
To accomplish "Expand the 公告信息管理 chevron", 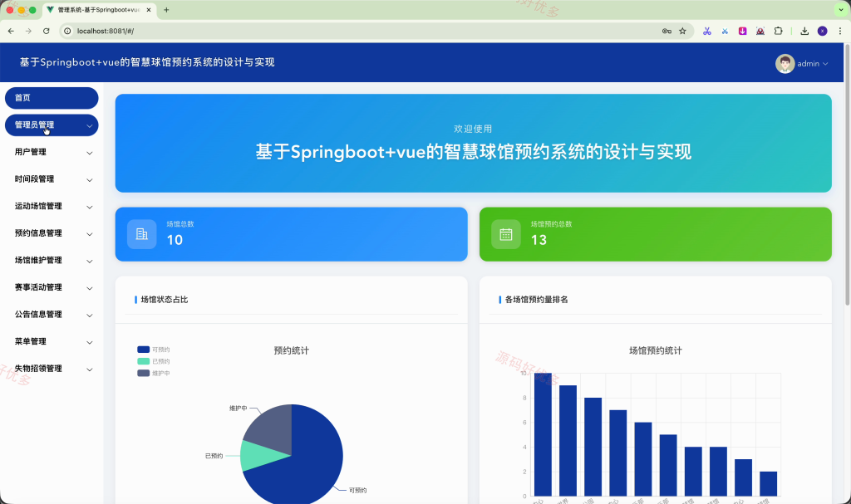I will click(x=90, y=316).
